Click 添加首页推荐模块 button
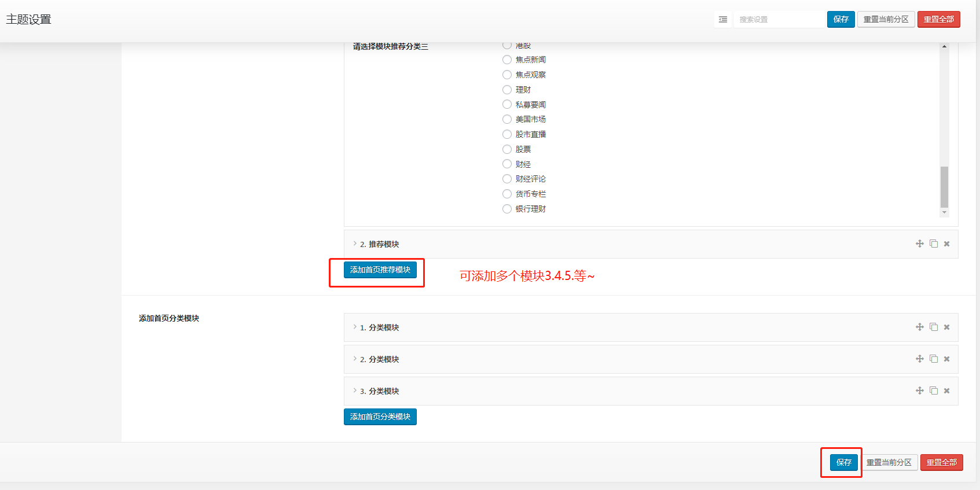This screenshot has height=490, width=980. 380,270
